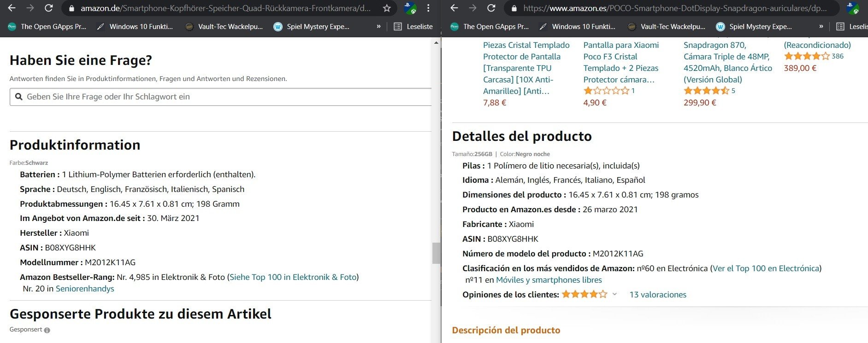Expand bookmarks overflow chevron in amazon.es window
Screen dimensions: 868x343
click(821, 27)
